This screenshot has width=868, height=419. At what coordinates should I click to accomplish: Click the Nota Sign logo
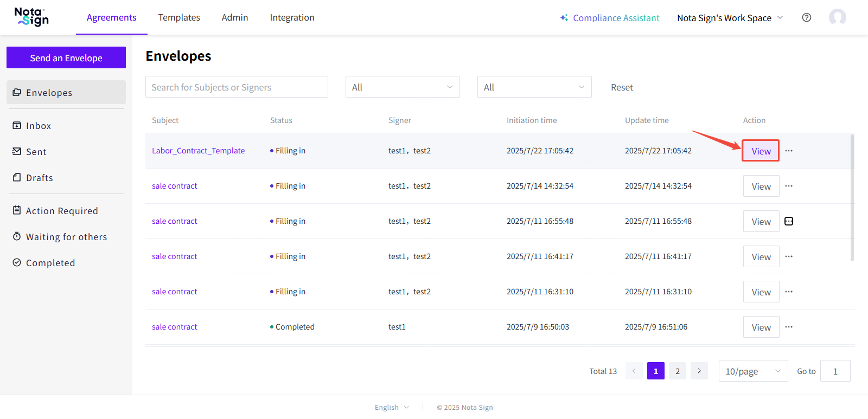point(31,17)
